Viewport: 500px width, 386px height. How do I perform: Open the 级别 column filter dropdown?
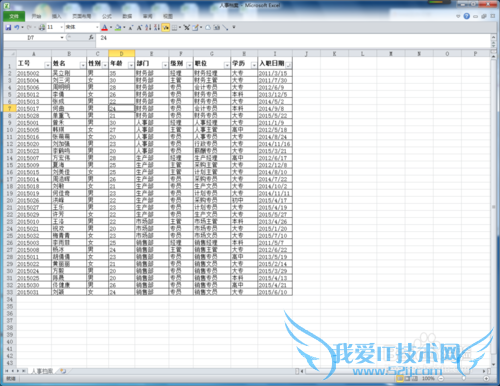coord(189,65)
